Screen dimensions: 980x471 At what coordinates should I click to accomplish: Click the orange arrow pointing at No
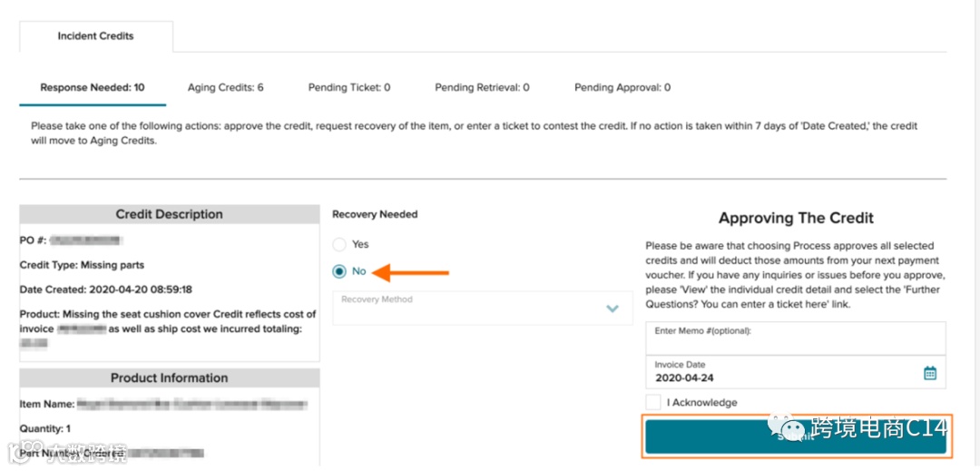[412, 271]
